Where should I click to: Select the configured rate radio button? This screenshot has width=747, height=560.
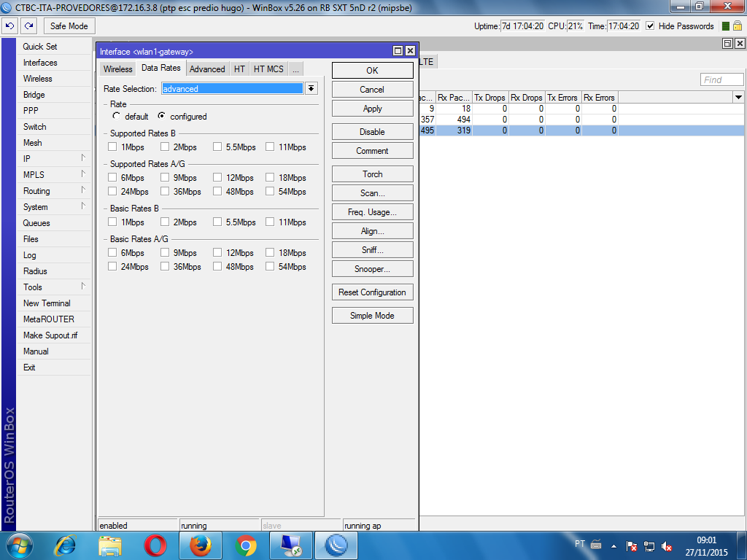click(162, 116)
